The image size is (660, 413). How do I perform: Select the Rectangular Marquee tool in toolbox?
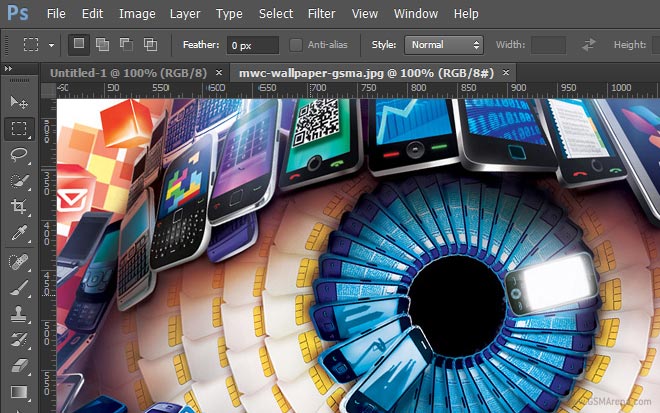(19, 128)
